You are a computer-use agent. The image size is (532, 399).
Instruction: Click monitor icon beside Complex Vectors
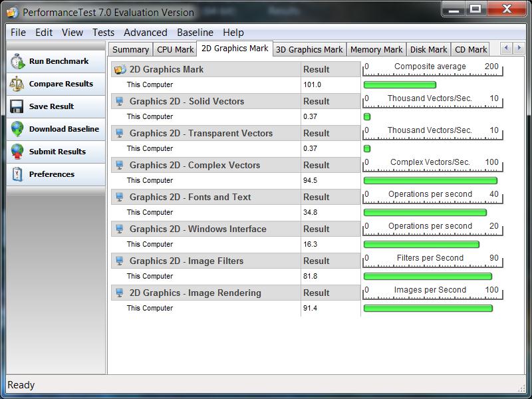(x=120, y=165)
